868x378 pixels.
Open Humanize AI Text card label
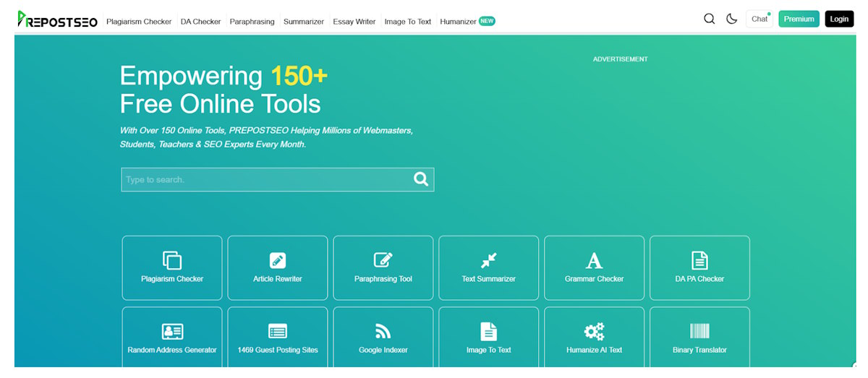click(x=594, y=350)
